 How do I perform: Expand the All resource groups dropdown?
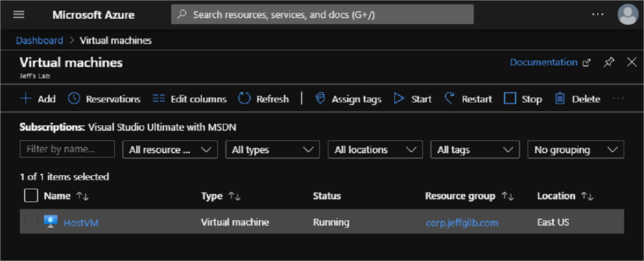pos(170,150)
